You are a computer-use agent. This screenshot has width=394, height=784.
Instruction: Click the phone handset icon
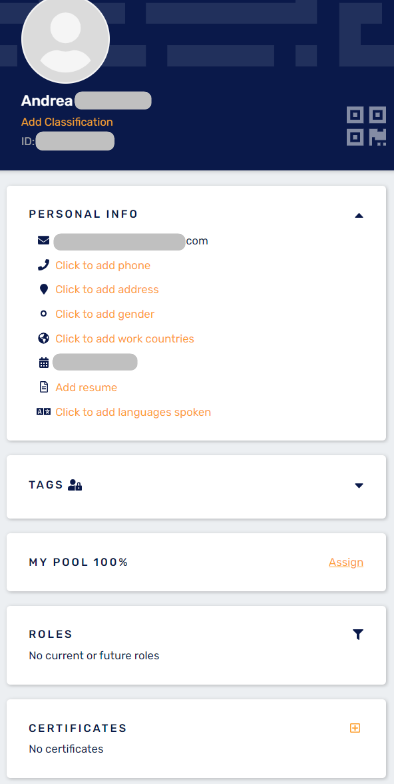(44, 265)
